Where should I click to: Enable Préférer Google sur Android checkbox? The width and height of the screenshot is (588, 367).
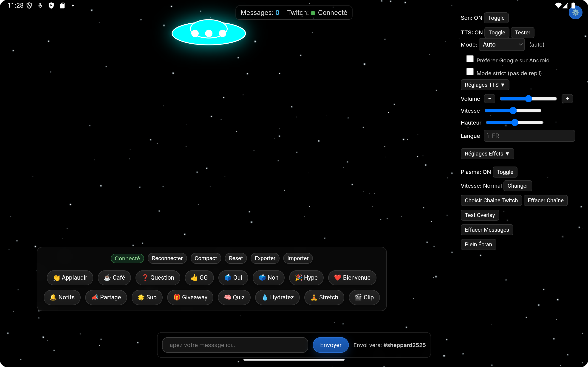point(470,59)
